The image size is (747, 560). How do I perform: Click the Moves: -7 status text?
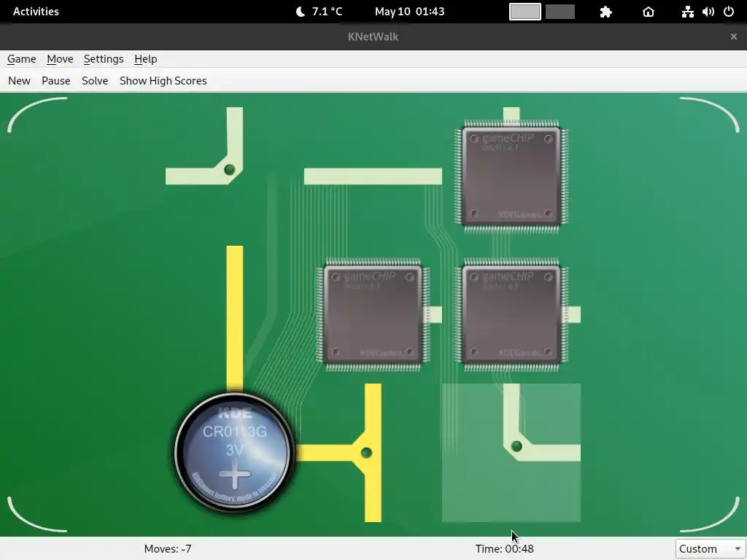(x=168, y=548)
